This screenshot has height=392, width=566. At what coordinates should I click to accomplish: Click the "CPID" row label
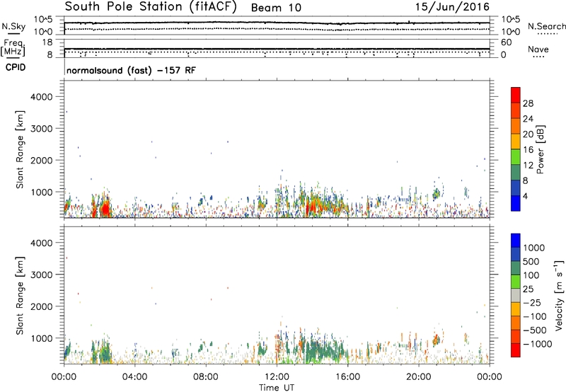pos(16,67)
